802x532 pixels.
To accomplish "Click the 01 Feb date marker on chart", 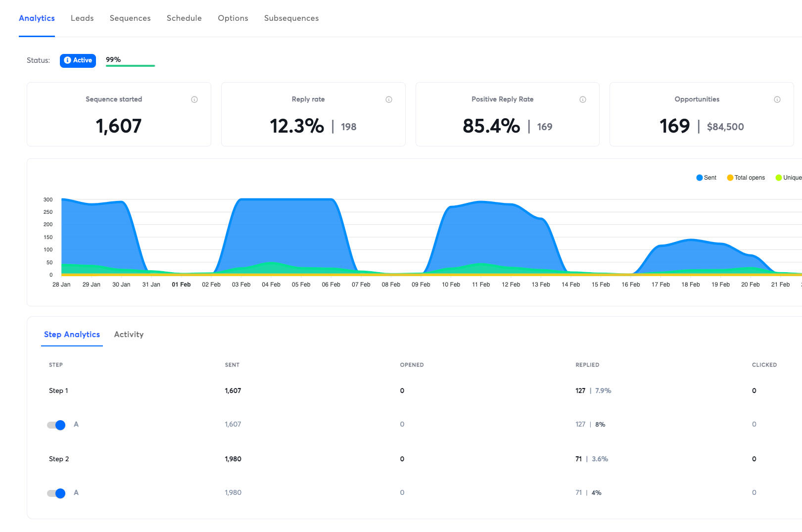I will coord(181,285).
